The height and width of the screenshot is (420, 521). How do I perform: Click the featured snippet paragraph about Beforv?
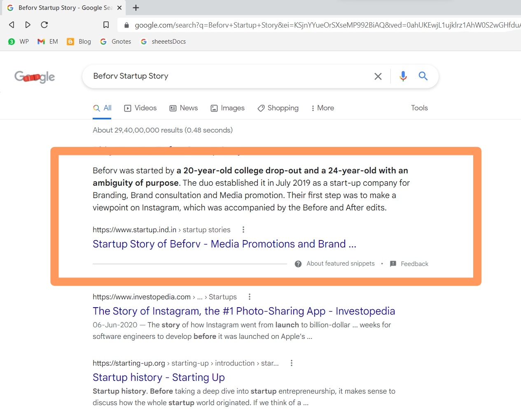click(x=251, y=189)
